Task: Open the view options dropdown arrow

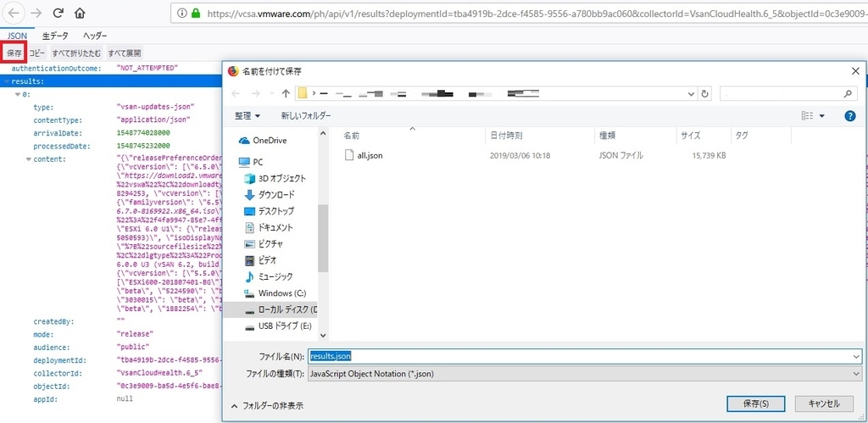Action: click(x=821, y=116)
